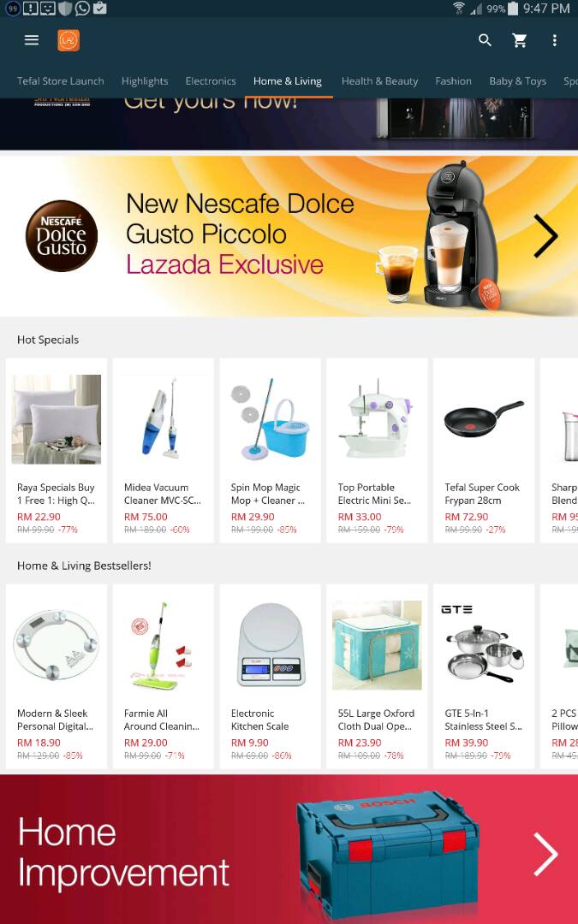This screenshot has width=578, height=924.
Task: Open the search magnifier icon
Action: click(485, 40)
